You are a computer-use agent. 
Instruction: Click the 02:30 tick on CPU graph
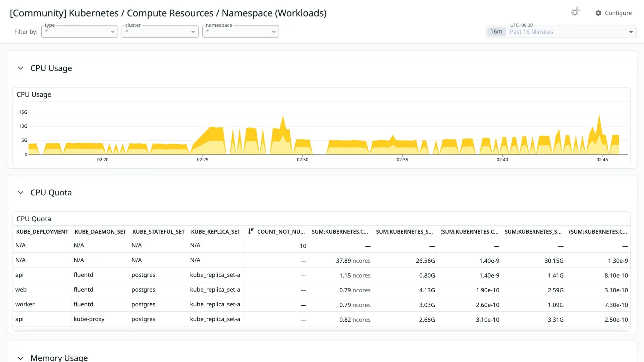(303, 160)
